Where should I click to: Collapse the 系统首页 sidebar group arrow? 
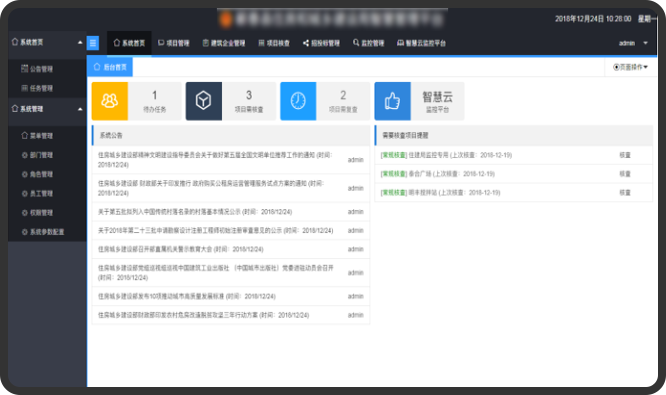pos(80,42)
